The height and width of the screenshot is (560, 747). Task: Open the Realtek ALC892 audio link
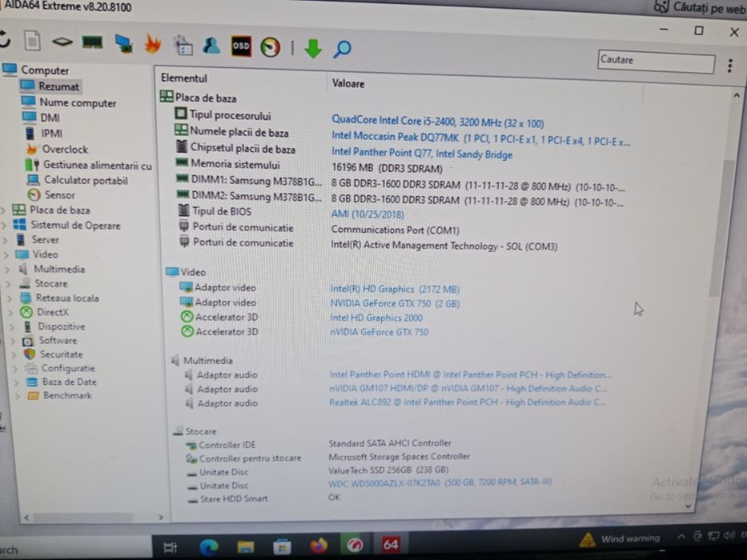click(468, 402)
